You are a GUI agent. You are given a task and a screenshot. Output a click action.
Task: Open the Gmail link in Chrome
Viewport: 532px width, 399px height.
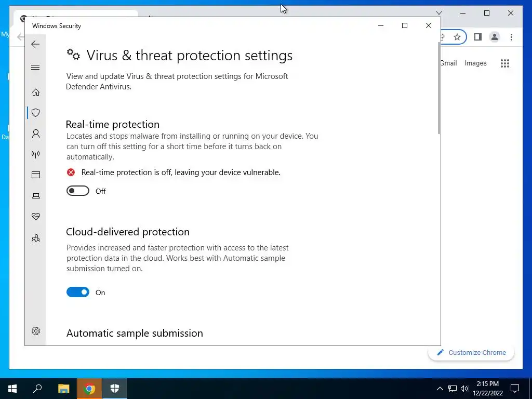[x=448, y=63]
